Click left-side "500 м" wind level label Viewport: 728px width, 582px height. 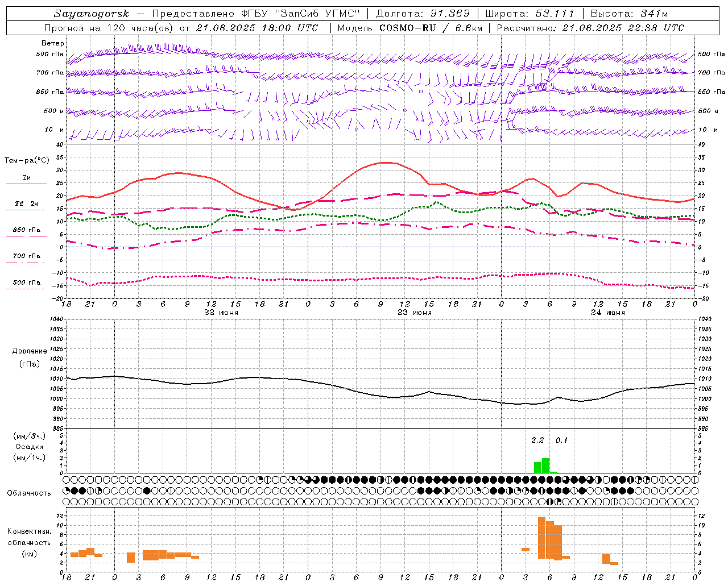pos(54,111)
